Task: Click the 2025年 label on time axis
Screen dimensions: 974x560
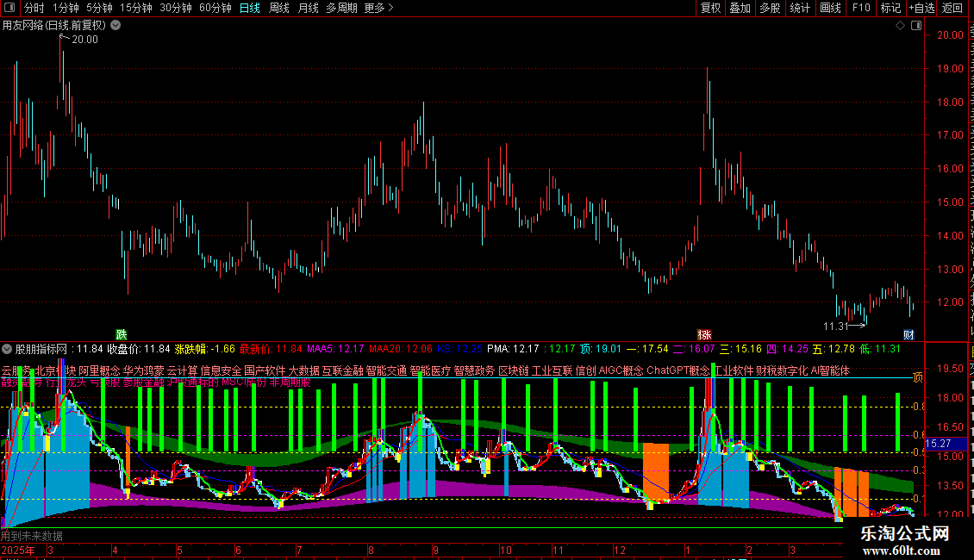Action: pyautogui.click(x=18, y=551)
